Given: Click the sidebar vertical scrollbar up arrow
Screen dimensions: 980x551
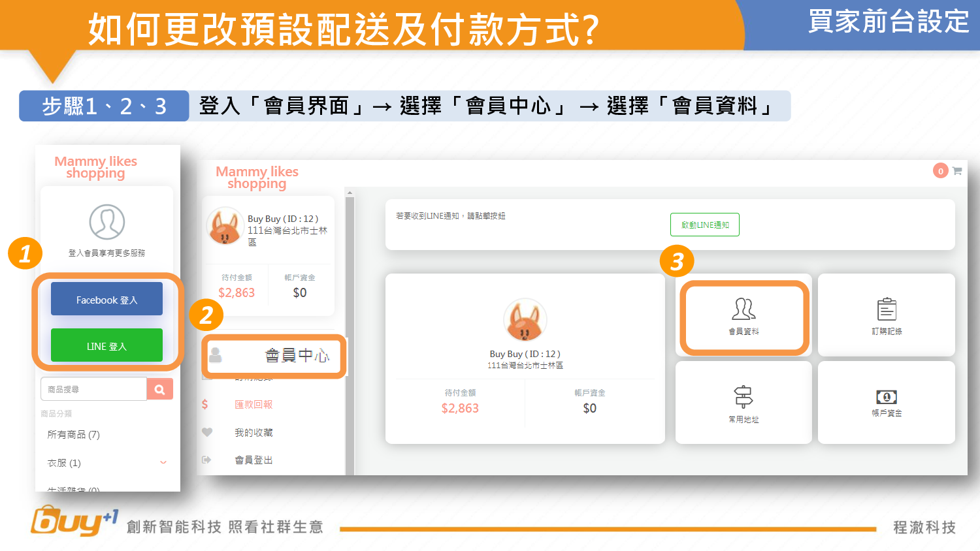Looking at the screenshot, I should point(350,193).
